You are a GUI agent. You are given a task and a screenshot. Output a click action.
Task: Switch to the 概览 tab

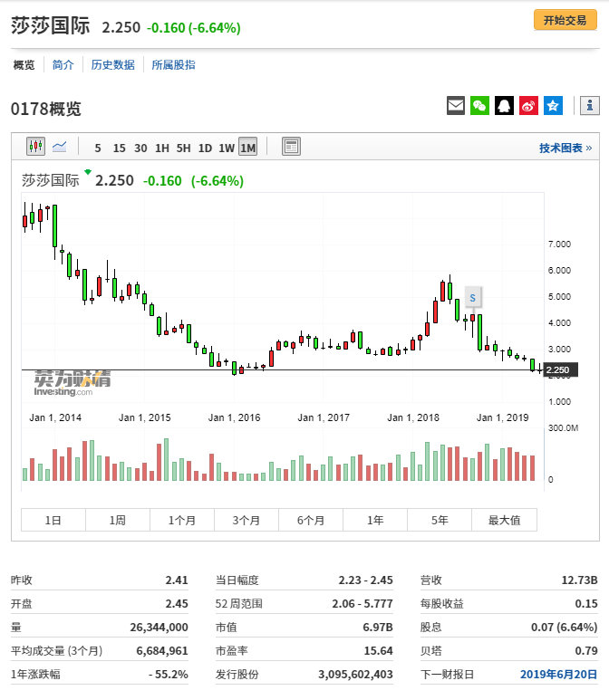[x=24, y=65]
